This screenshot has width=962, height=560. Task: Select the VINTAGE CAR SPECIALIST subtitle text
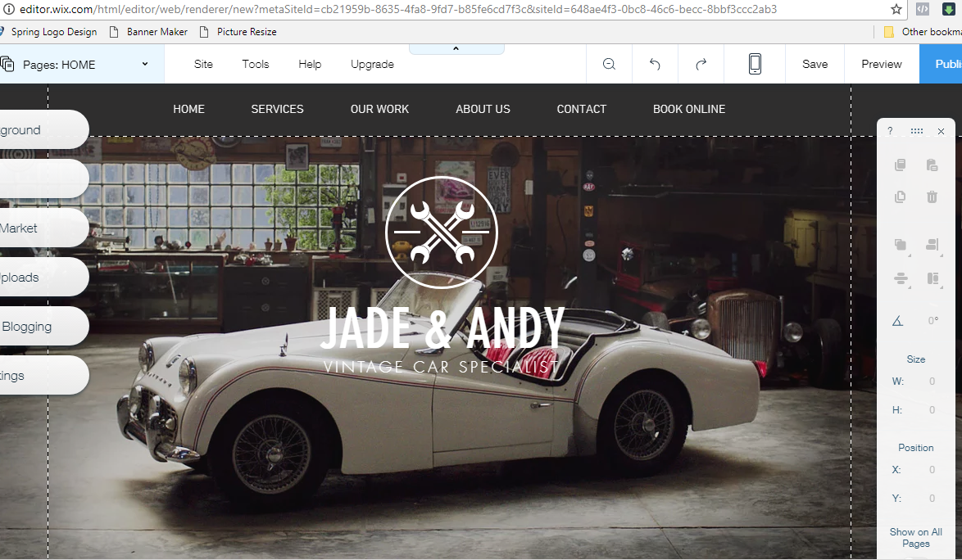coord(442,367)
